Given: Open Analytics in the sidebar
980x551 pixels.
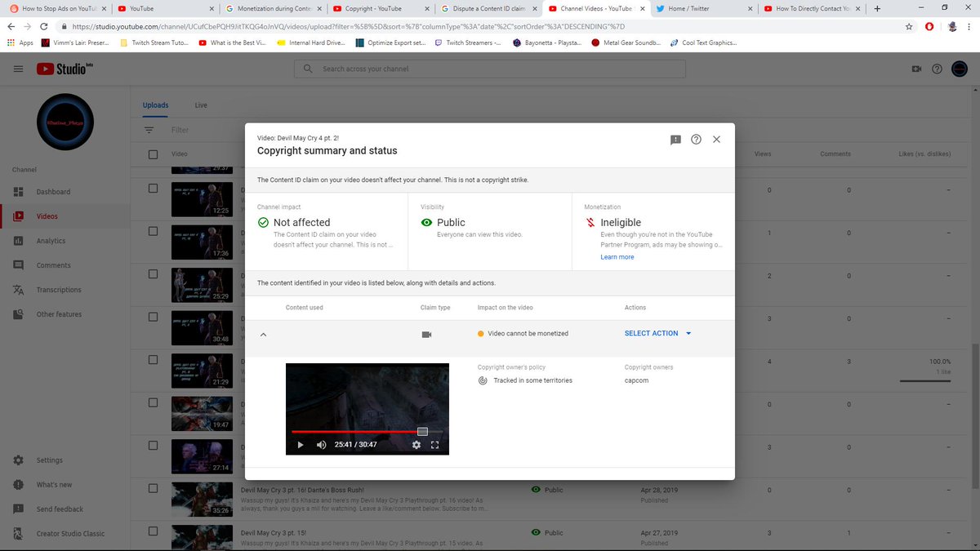Looking at the screenshot, I should (x=51, y=241).
